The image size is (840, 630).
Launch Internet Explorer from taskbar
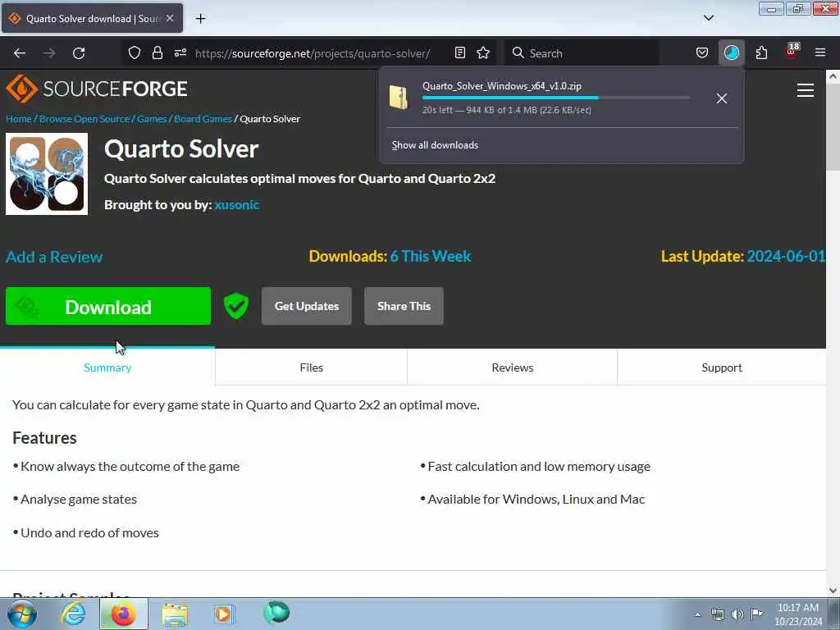coord(73,614)
